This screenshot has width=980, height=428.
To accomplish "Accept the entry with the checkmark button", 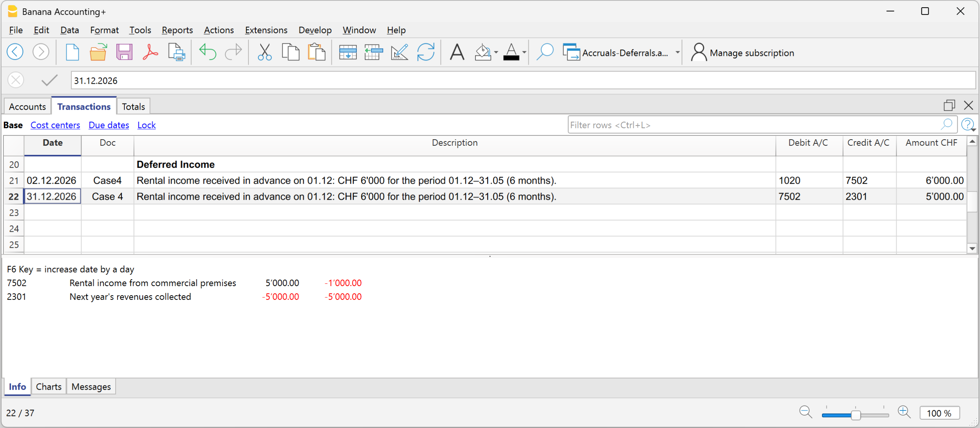I will (49, 81).
